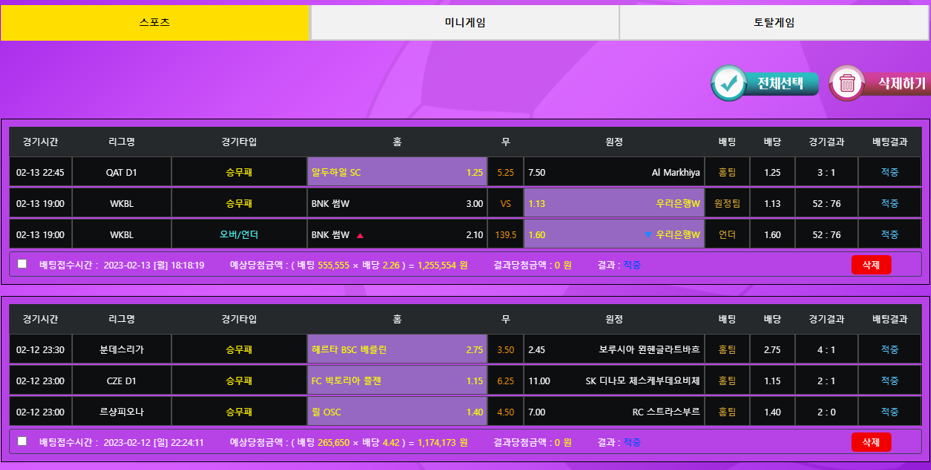Select FC 빅토리아 플젠 home odds cell
The height and width of the screenshot is (470, 931).
pos(397,381)
